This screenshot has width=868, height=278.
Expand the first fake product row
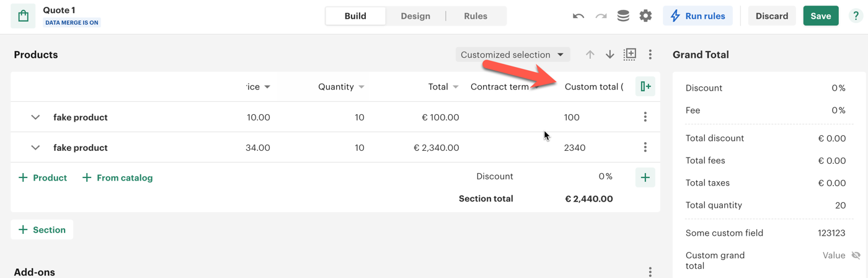click(x=35, y=117)
